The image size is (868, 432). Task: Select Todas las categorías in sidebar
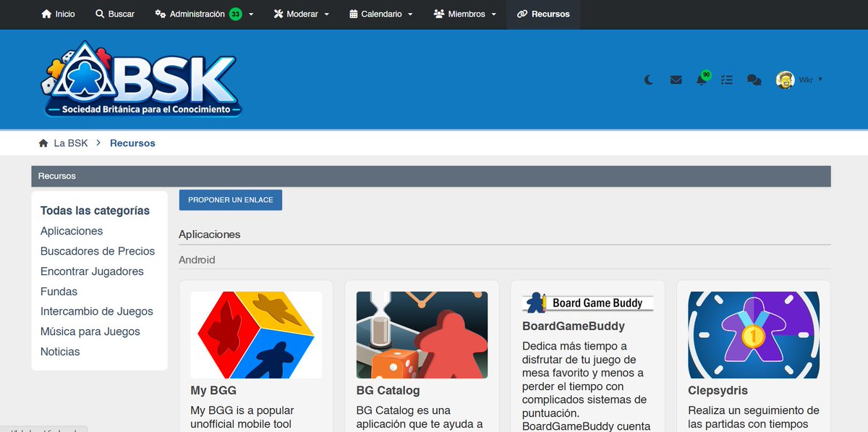point(95,211)
